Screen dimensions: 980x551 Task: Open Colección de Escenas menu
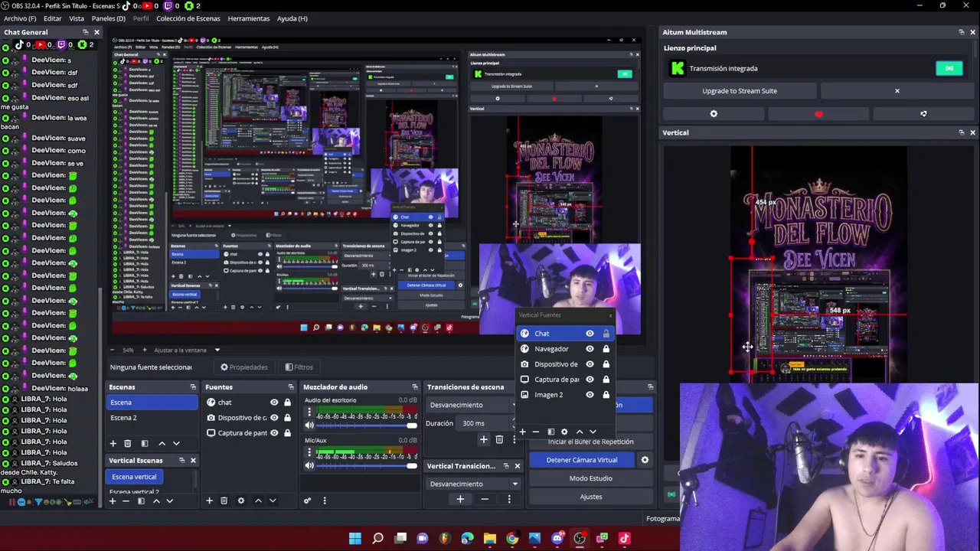(188, 18)
